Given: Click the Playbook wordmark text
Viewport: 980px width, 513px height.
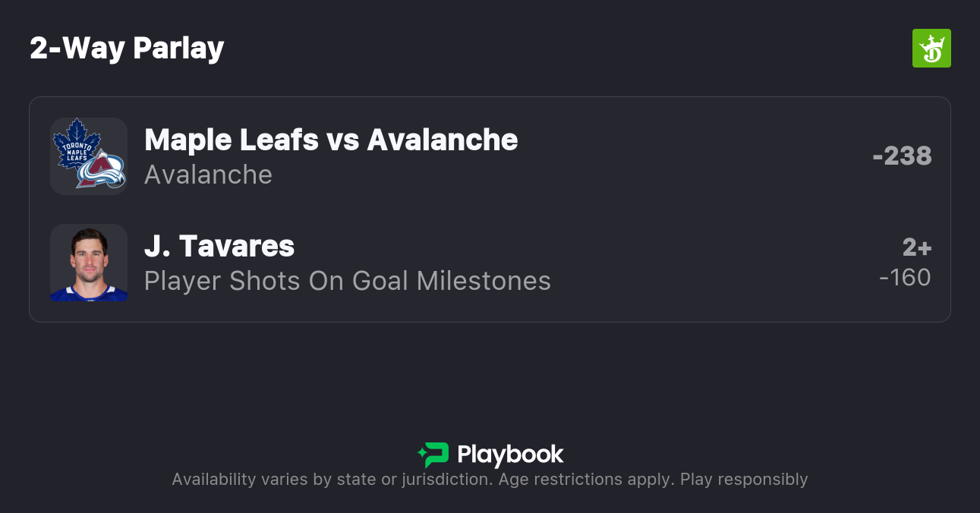Looking at the screenshot, I should click(x=510, y=455).
